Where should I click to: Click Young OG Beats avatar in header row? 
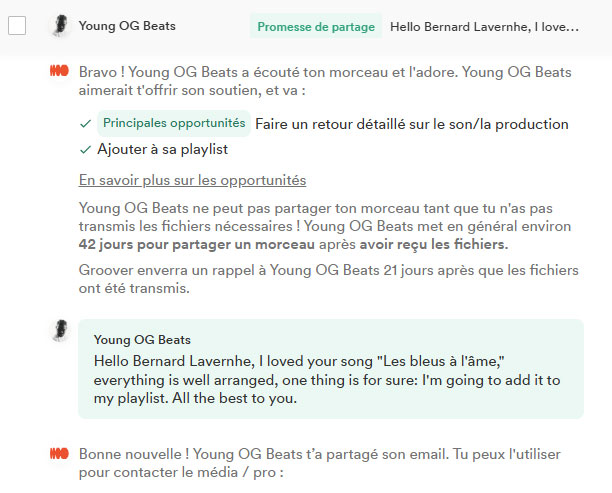[59, 26]
